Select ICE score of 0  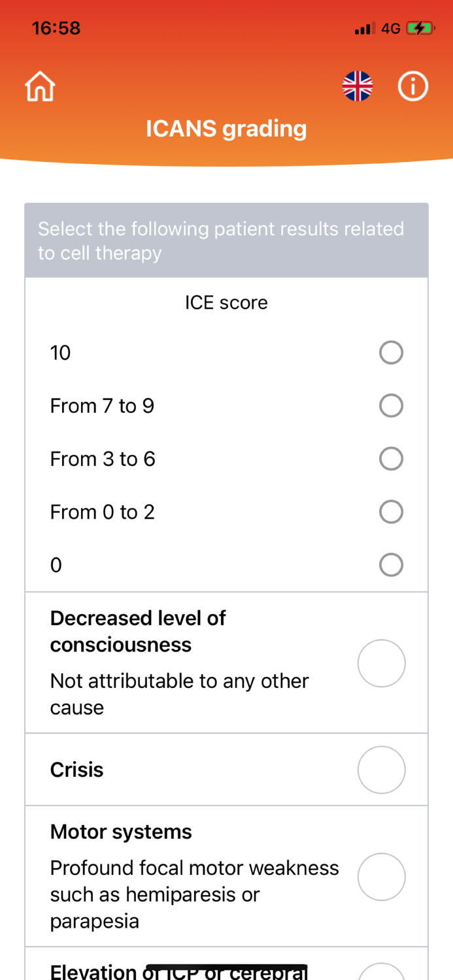click(392, 564)
